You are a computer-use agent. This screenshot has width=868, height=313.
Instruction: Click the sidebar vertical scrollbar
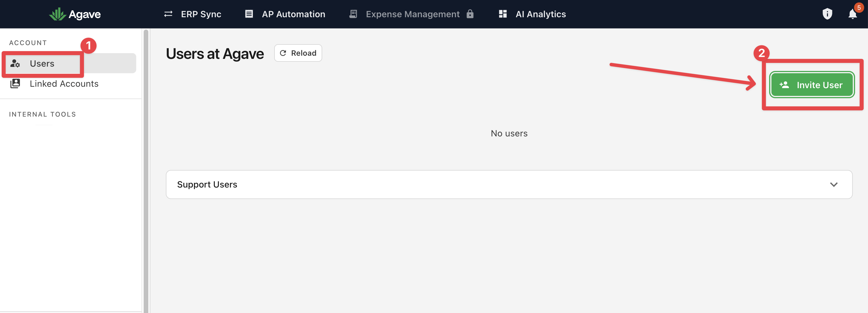pos(146,171)
